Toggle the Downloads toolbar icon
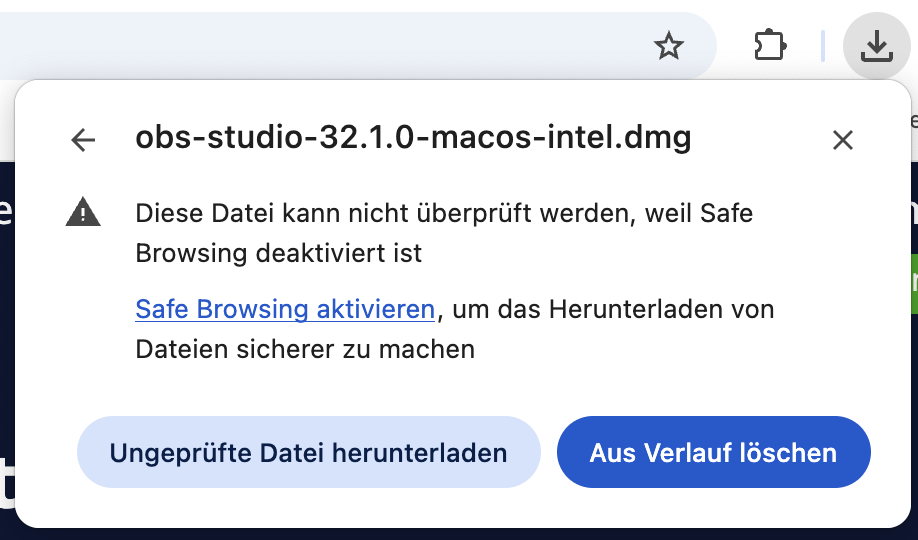 [x=876, y=45]
